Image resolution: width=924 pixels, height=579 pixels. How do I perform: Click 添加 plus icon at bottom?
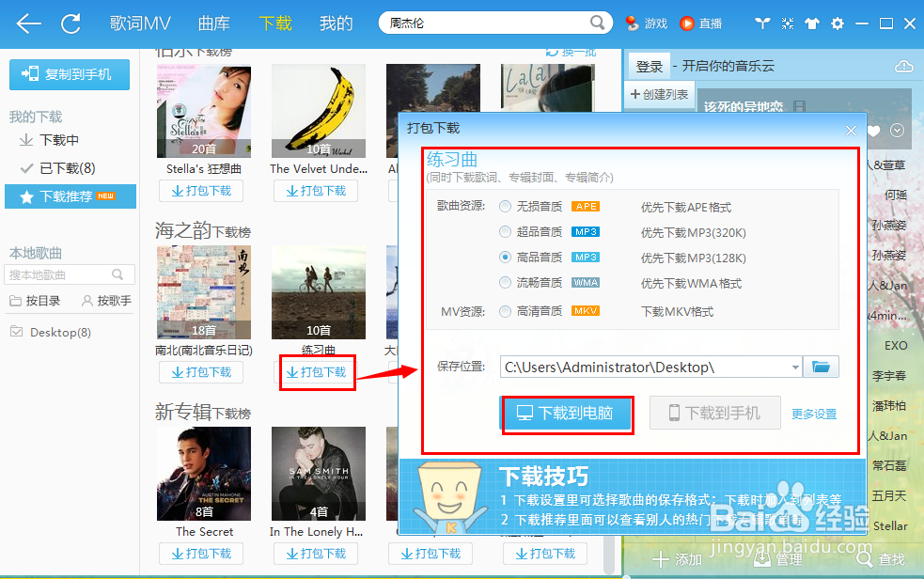[661, 559]
